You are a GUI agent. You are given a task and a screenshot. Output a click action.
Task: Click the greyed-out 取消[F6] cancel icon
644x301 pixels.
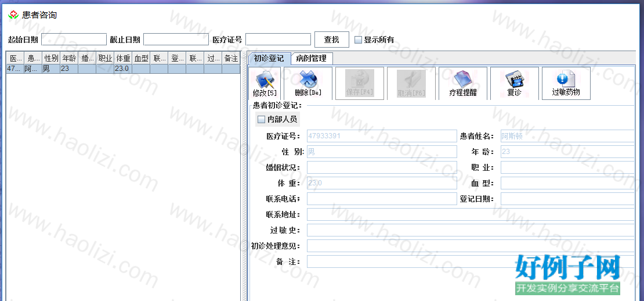coord(411,84)
